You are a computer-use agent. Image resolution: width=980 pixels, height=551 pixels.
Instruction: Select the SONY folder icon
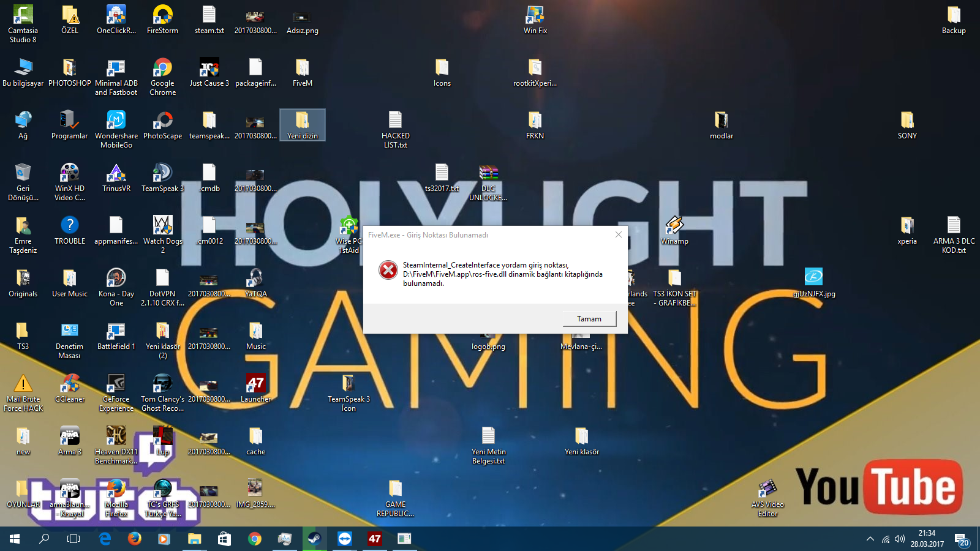907,126
